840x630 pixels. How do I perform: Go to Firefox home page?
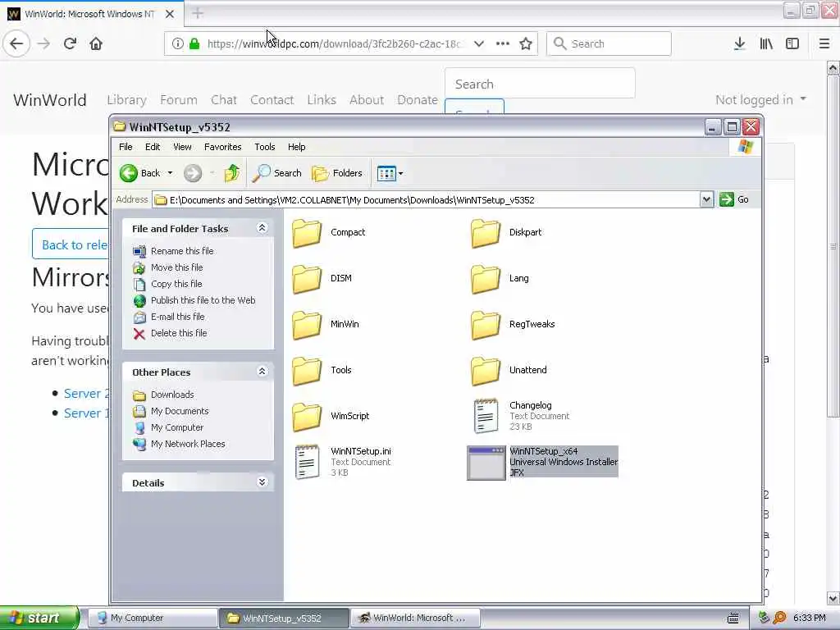pos(96,43)
